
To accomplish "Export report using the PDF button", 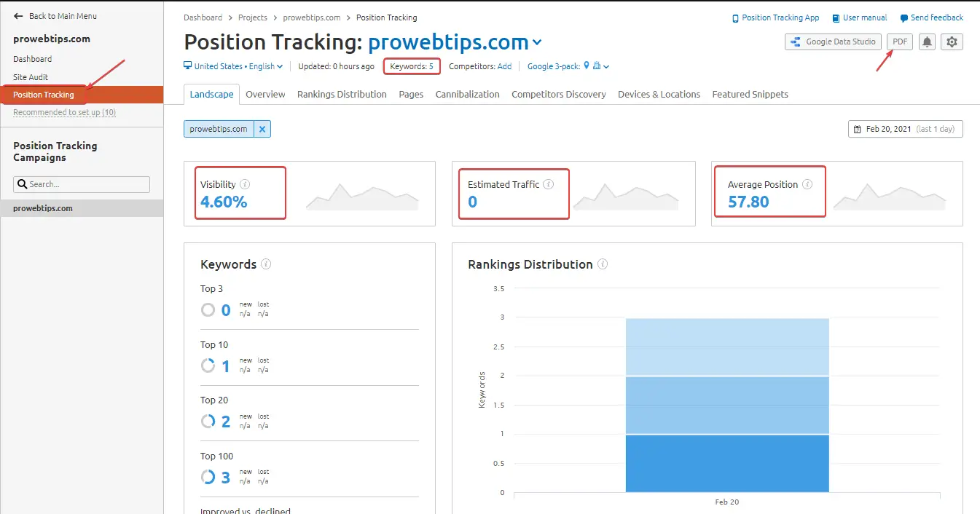I will pos(900,41).
